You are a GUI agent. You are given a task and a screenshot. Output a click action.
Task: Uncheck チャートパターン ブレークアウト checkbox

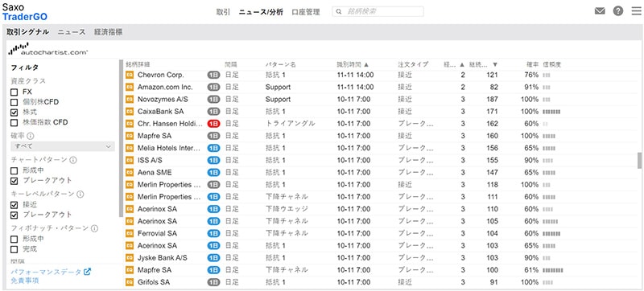pos(14,181)
